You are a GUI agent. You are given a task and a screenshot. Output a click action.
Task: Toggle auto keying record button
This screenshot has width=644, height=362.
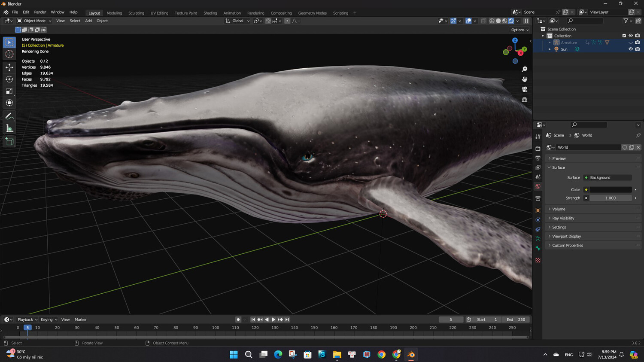238,319
